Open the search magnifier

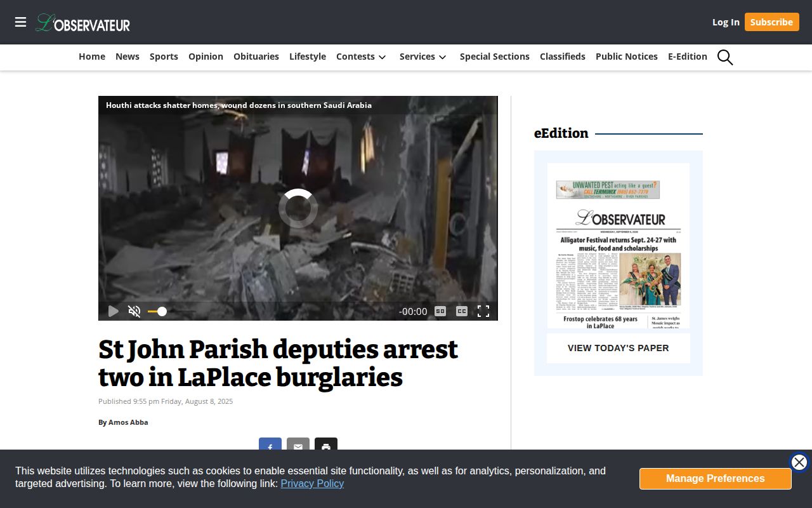[725, 57]
